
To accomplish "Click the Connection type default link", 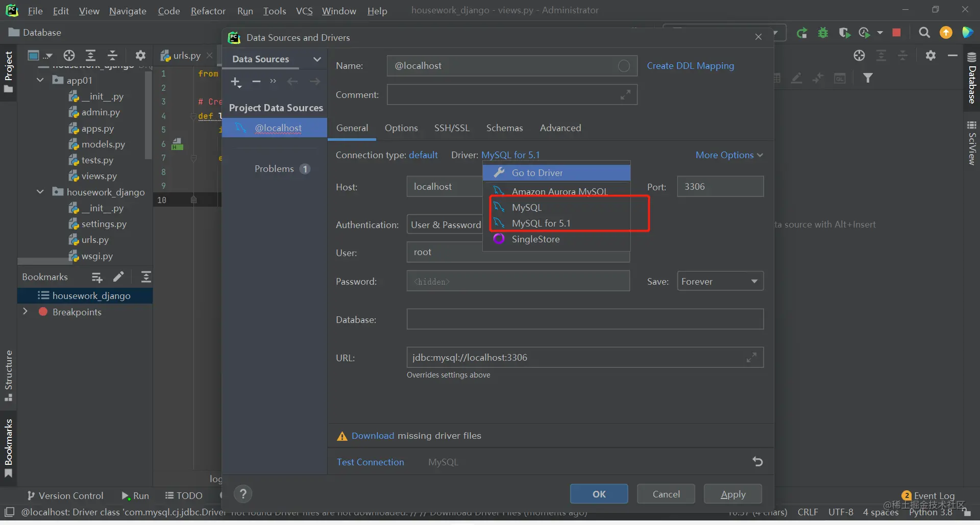I will pyautogui.click(x=423, y=155).
